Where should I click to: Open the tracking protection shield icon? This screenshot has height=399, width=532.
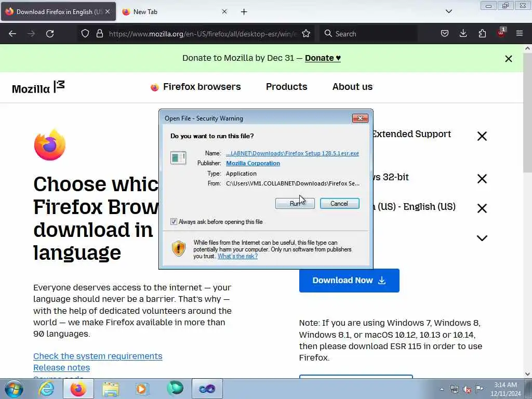(85, 34)
